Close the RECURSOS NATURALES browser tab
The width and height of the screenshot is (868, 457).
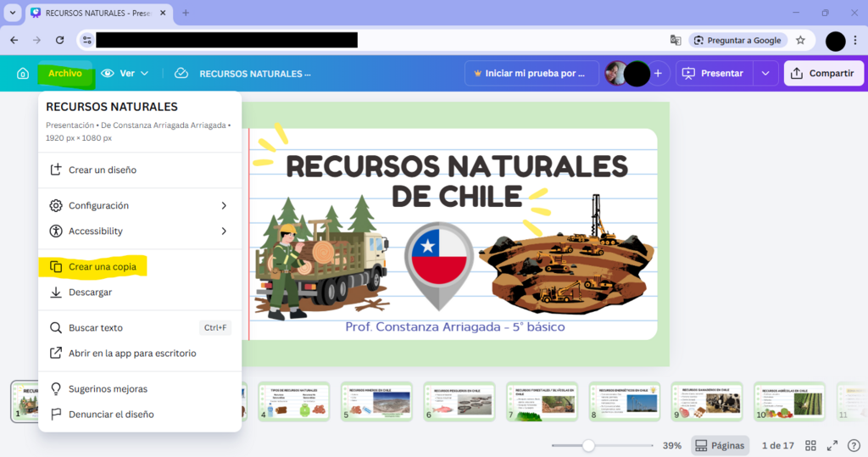click(x=163, y=13)
